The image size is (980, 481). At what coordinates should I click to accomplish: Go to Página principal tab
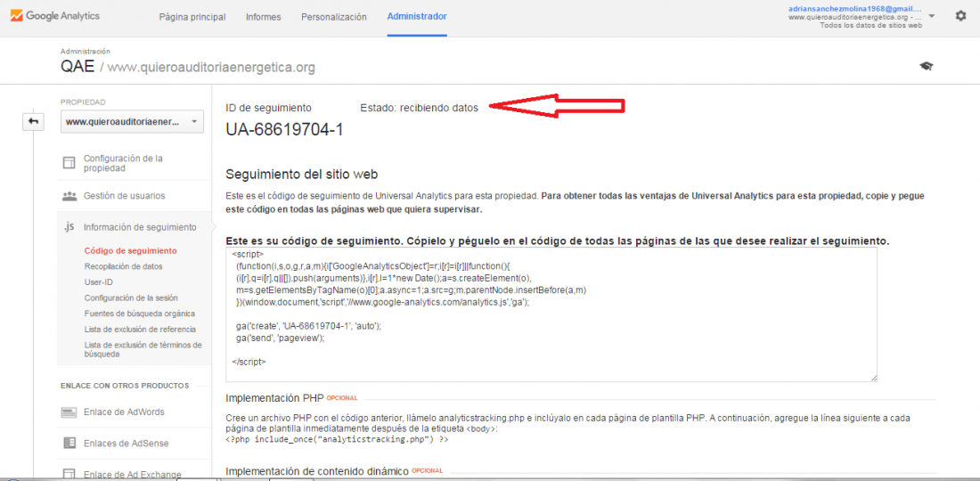point(192,17)
